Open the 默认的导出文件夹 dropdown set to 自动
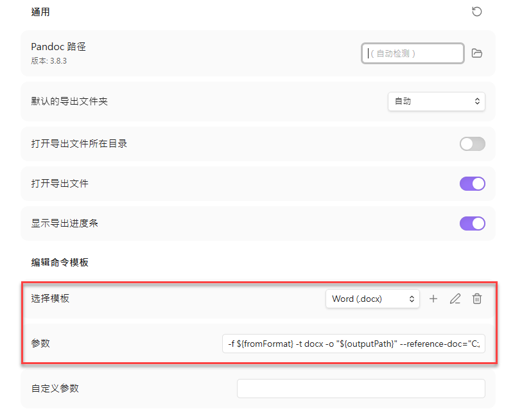The image size is (522, 420). 436,101
